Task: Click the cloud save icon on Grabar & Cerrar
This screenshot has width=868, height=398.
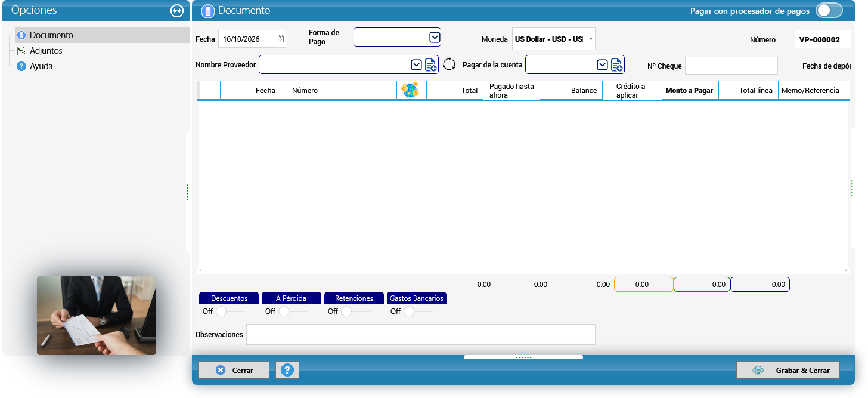Action: [x=758, y=370]
